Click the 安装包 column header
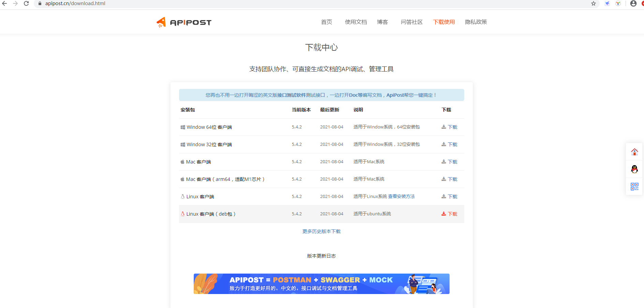The image size is (644, 308). pos(188,110)
